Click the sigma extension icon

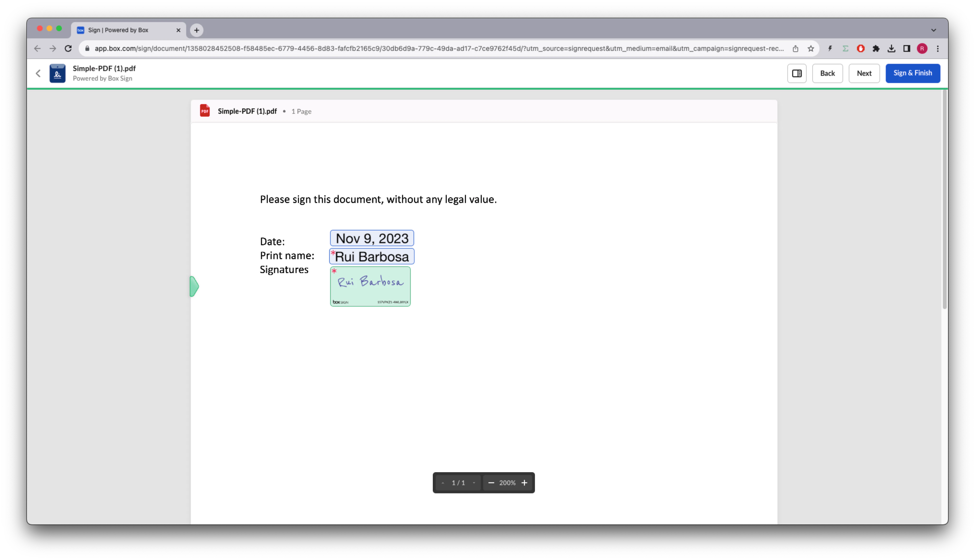pyautogui.click(x=845, y=48)
